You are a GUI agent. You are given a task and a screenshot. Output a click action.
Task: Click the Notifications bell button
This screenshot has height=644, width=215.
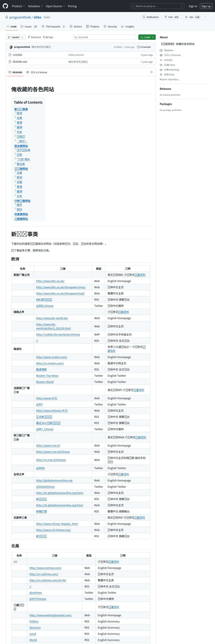[x=151, y=17]
